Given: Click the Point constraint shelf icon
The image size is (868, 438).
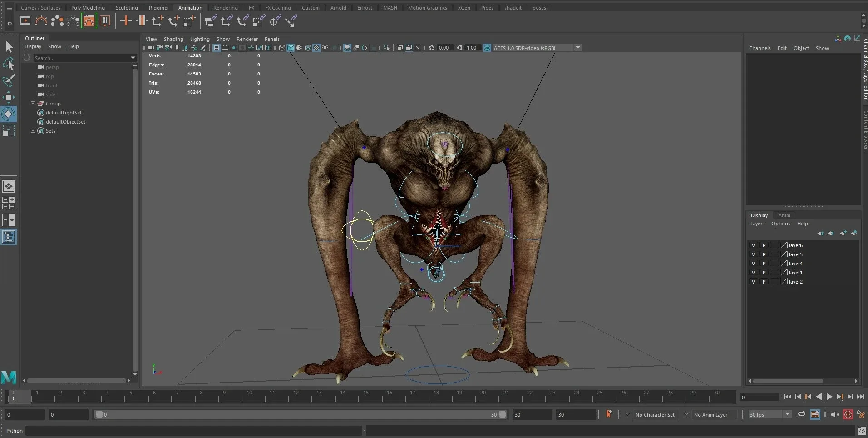Looking at the screenshot, I should (x=227, y=20).
